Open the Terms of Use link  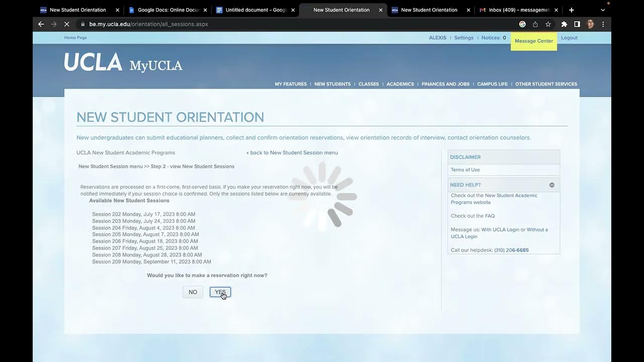(x=465, y=170)
